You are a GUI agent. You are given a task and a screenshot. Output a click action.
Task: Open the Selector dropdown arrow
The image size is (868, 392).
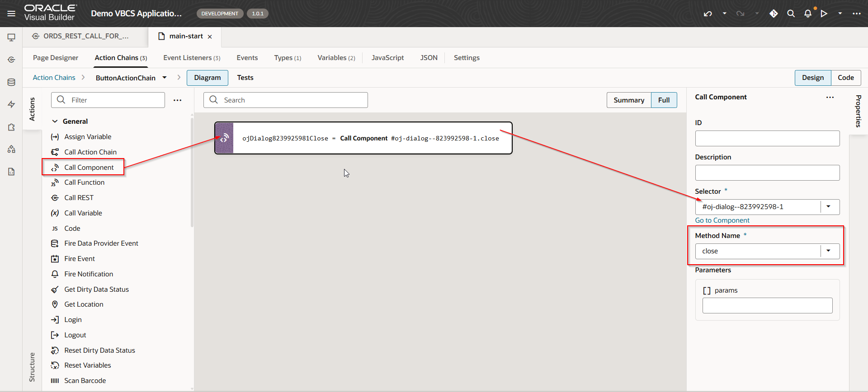coord(828,207)
